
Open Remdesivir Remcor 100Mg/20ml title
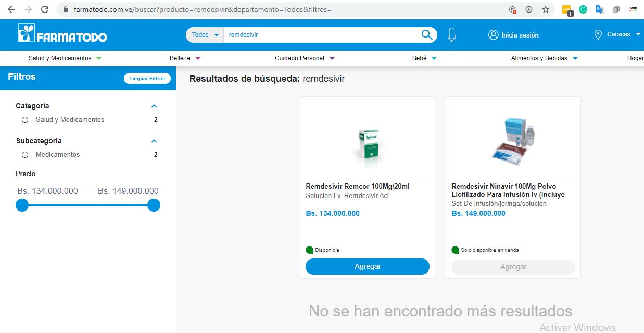click(358, 186)
